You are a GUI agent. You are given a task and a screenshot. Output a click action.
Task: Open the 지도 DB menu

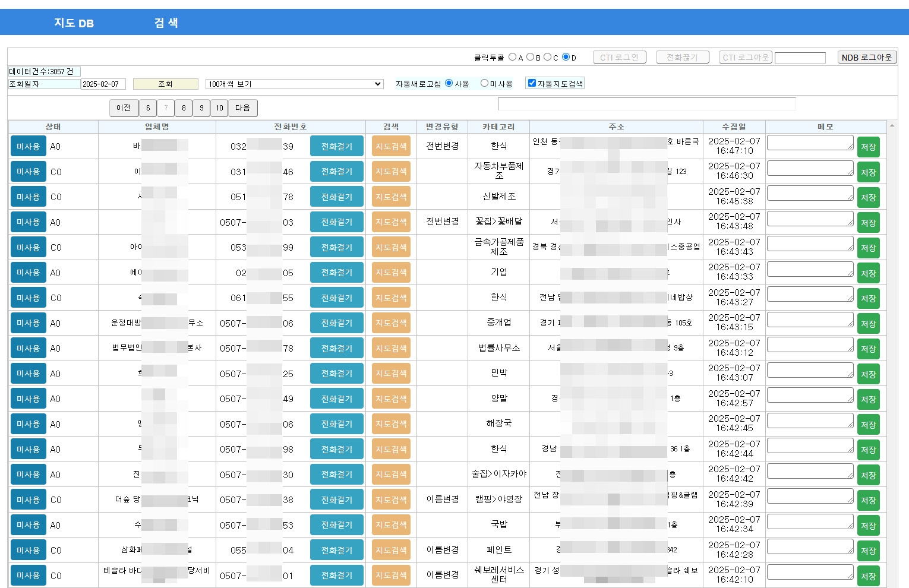74,23
